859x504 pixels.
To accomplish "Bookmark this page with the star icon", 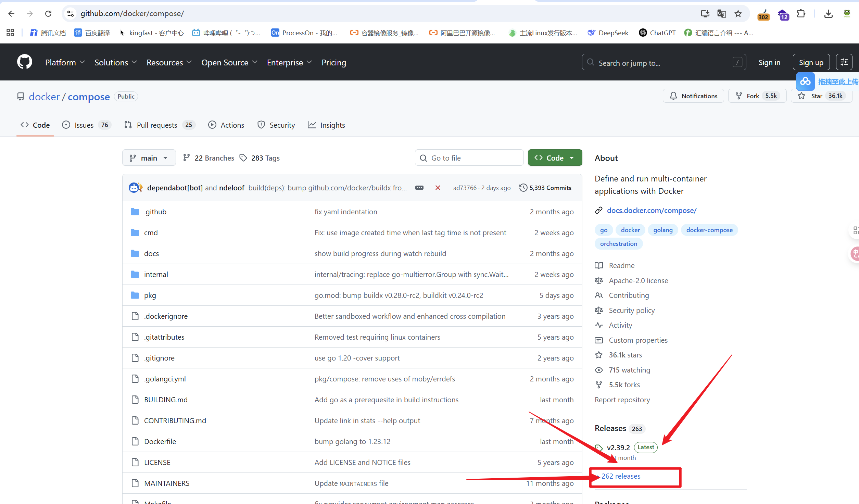I will coord(738,14).
